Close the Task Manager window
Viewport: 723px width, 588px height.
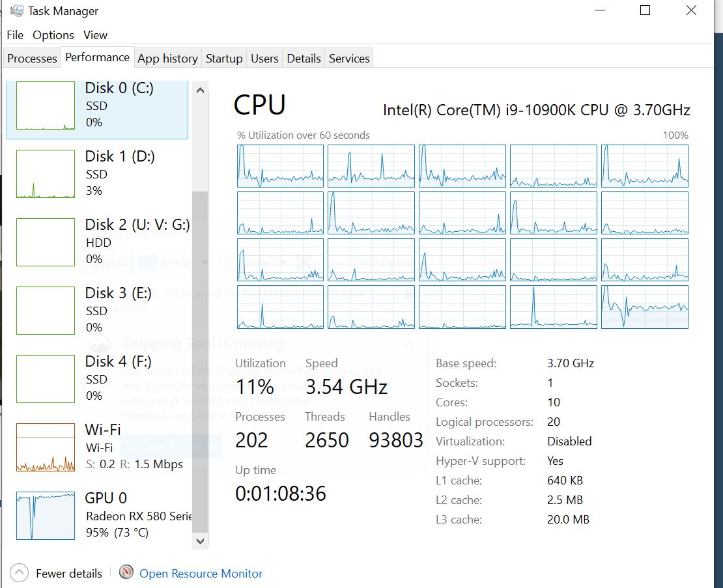[691, 10]
